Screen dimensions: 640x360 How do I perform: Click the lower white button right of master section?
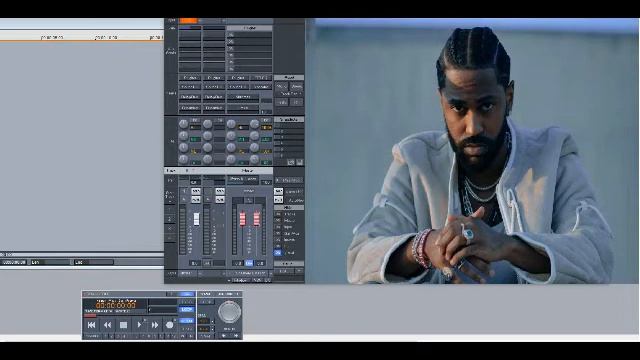pos(278,200)
